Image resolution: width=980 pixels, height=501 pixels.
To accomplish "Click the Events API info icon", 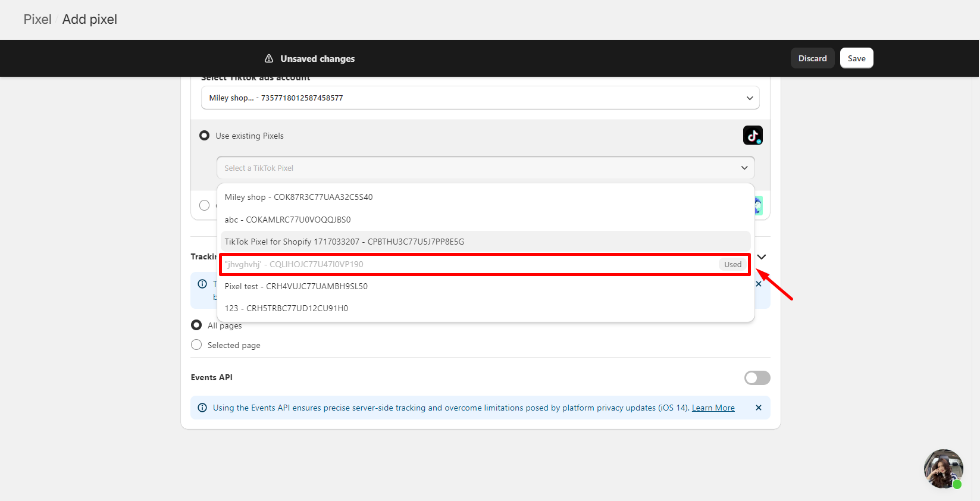I will (x=202, y=408).
